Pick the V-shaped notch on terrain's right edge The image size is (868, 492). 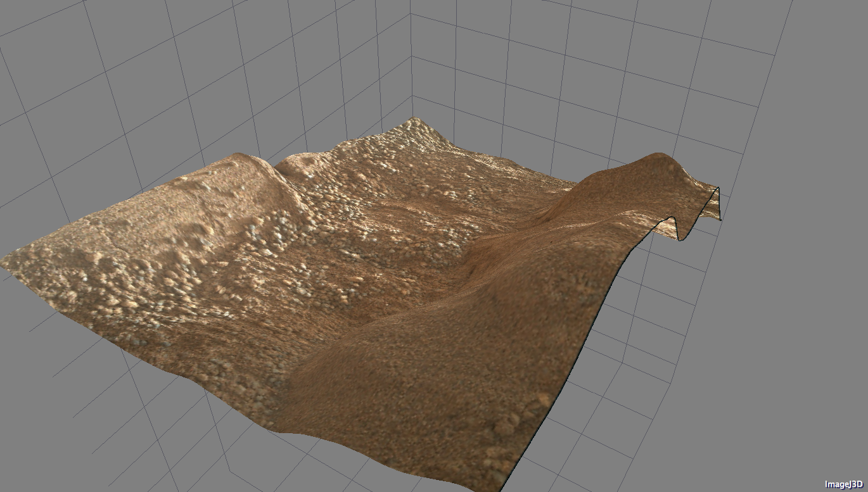pos(678,229)
